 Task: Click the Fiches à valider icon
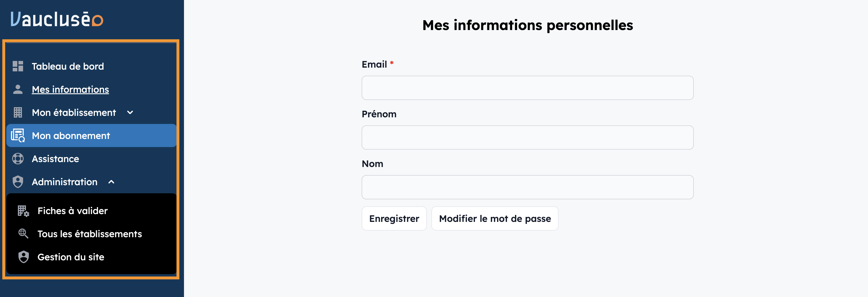pos(23,211)
